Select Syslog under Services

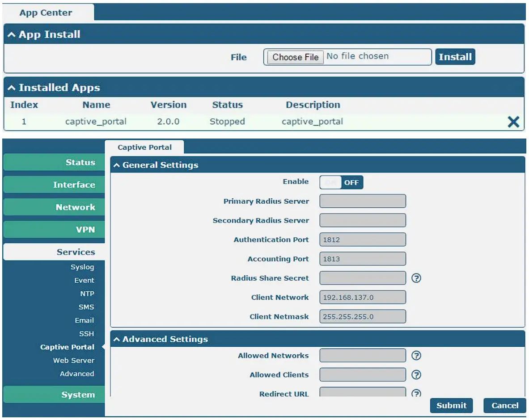[x=82, y=267]
